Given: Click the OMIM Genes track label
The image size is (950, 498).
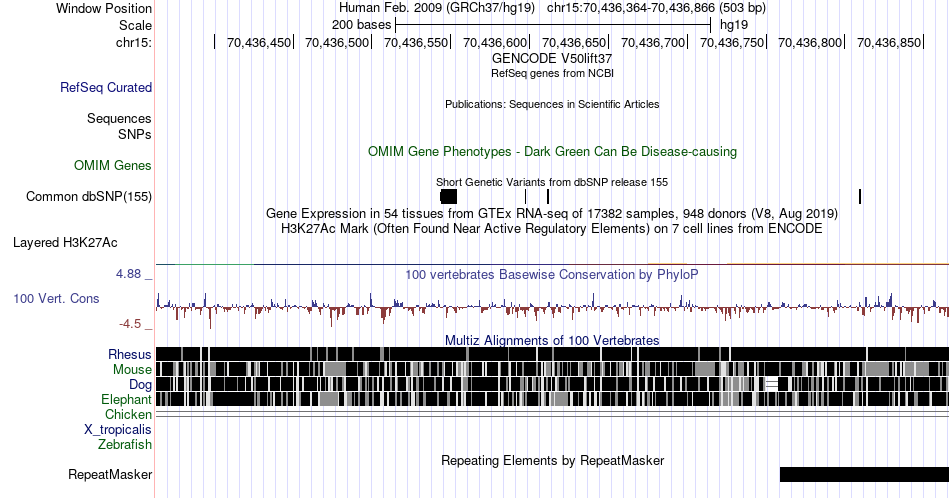Looking at the screenshot, I should coord(113,165).
